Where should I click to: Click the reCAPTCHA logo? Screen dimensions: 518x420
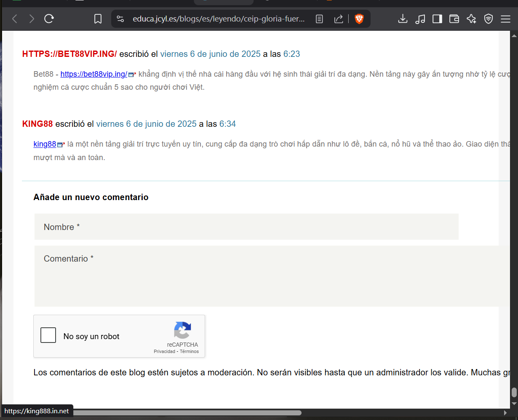pyautogui.click(x=182, y=331)
